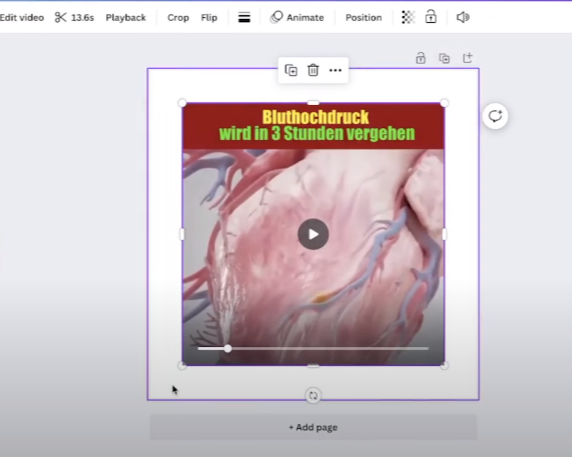Open the three-dots more options menu
Screen dimensions: 572x457
pyautogui.click(x=335, y=70)
